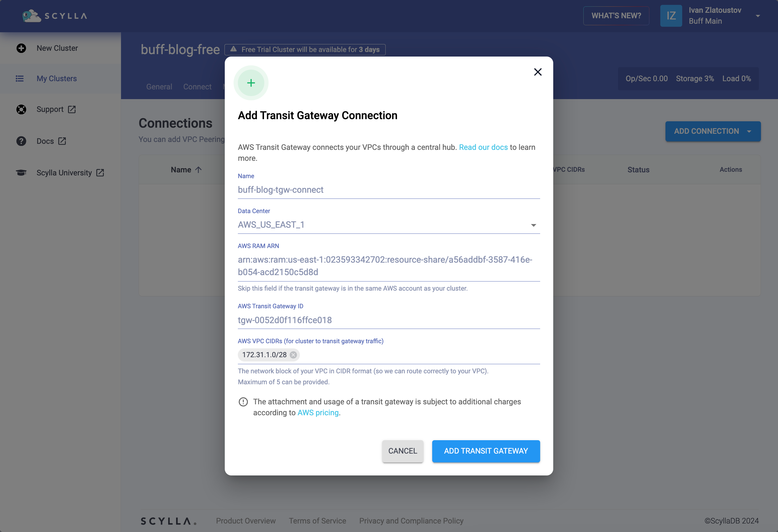Click the Docs question mark icon
Image resolution: width=778 pixels, height=532 pixels.
pyautogui.click(x=21, y=141)
